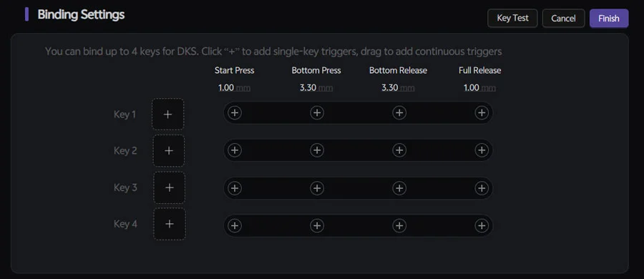The height and width of the screenshot is (279, 644).
Task: Add Full Release trigger for Key 2
Action: (482, 150)
